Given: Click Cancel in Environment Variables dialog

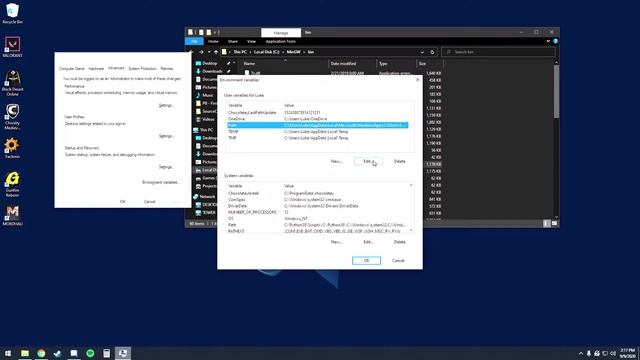Looking at the screenshot, I should [x=398, y=260].
